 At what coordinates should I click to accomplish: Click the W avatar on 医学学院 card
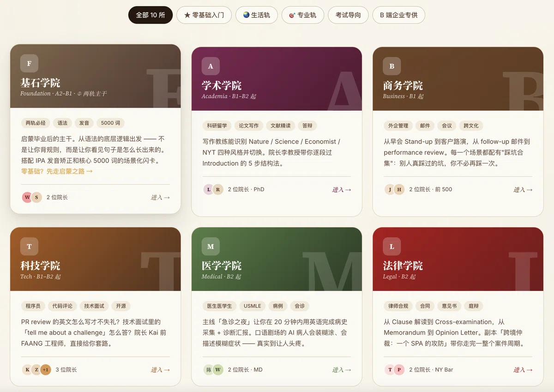coord(218,370)
